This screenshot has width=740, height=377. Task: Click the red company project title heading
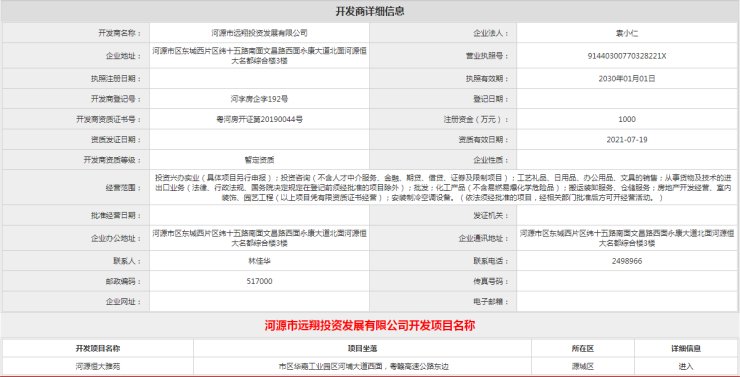coord(370,326)
